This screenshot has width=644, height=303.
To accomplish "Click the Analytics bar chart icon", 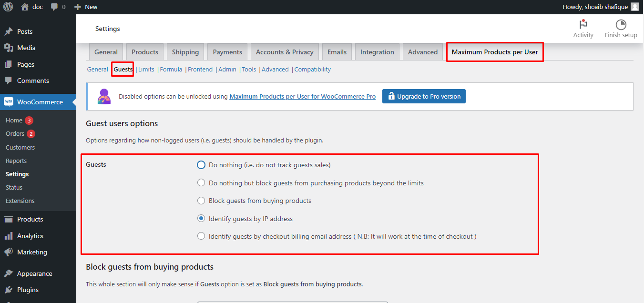I will [9, 236].
